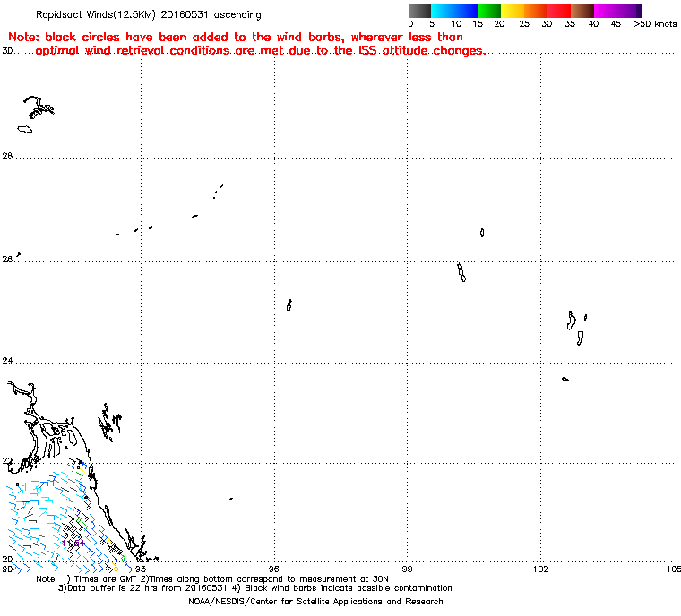
Task: Click the latitude axis label '24'
Action: pos(7,361)
